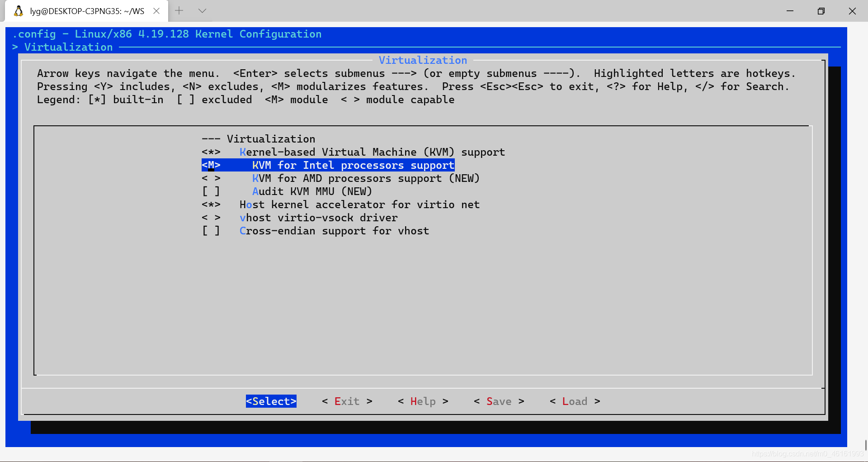Toggle KVM for AMD processors support state
This screenshot has height=462, width=868.
pos(211,178)
